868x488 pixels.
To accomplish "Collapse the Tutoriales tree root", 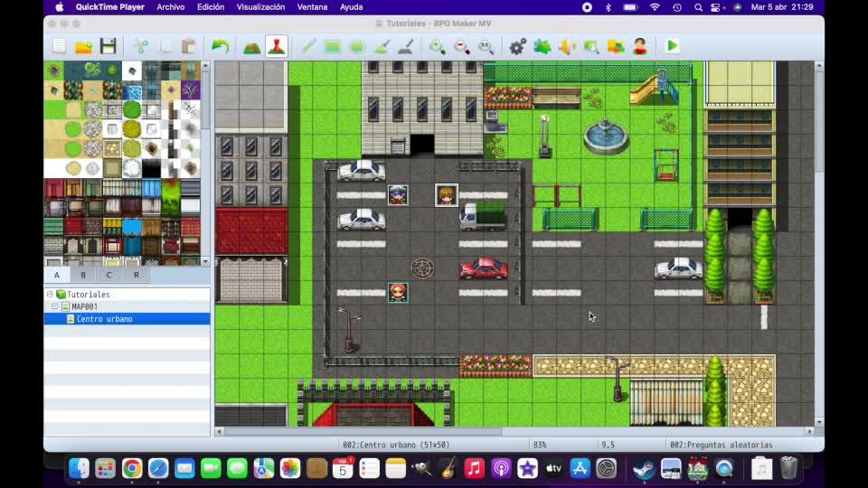I will (x=50, y=295).
